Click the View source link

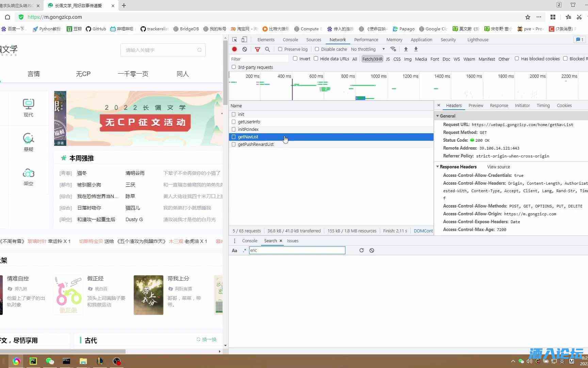pyautogui.click(x=498, y=167)
